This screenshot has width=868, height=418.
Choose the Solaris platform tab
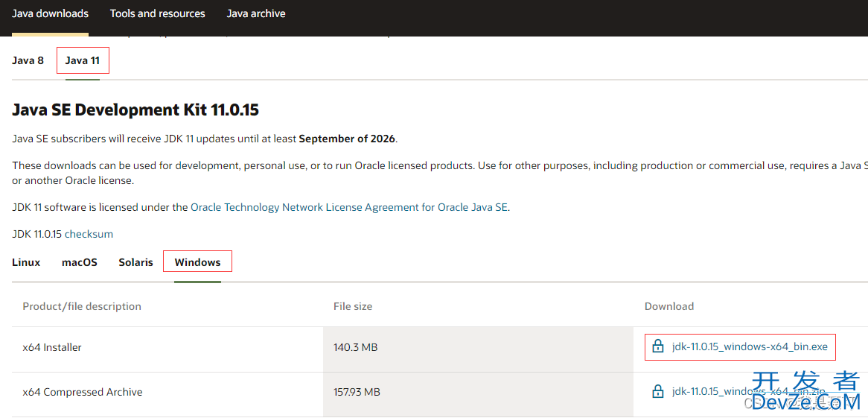point(135,262)
